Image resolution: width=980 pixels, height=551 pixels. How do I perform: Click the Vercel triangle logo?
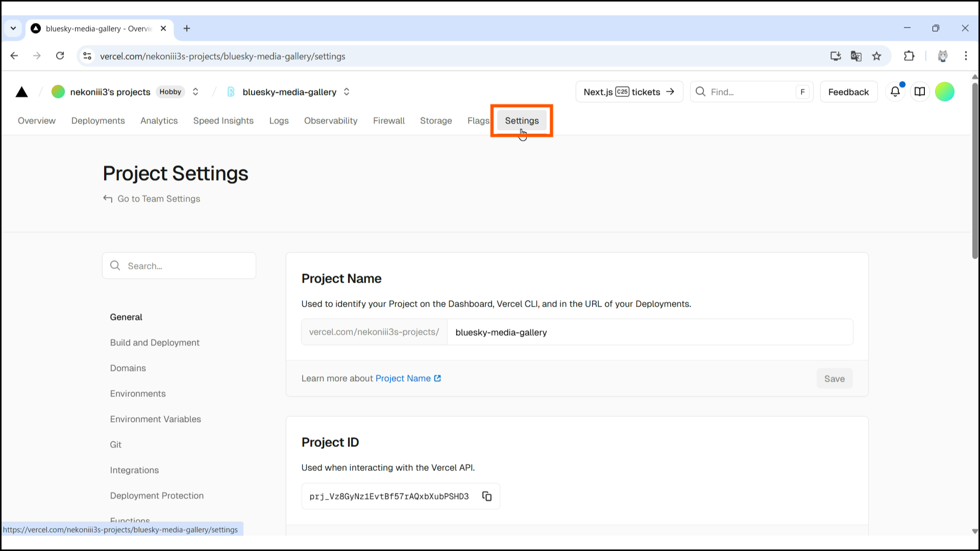[21, 92]
